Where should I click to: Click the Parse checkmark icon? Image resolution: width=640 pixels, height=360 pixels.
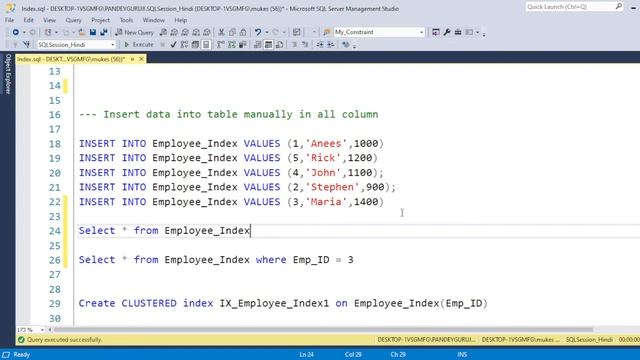click(173, 44)
